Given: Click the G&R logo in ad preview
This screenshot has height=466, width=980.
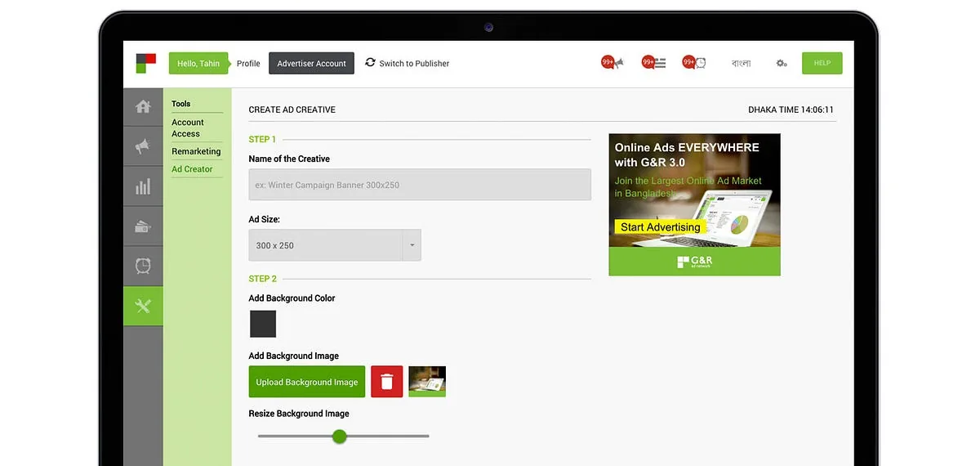Looking at the screenshot, I should point(695,262).
